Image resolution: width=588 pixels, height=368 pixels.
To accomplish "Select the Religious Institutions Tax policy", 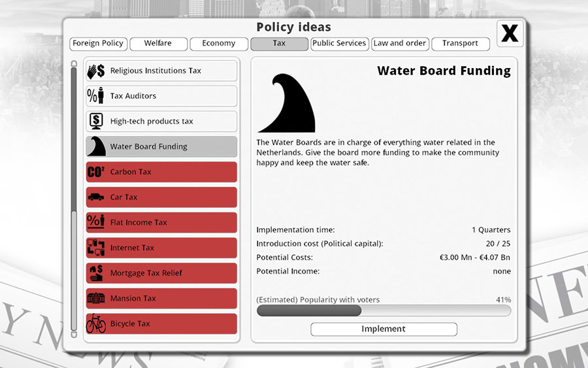I will point(161,71).
